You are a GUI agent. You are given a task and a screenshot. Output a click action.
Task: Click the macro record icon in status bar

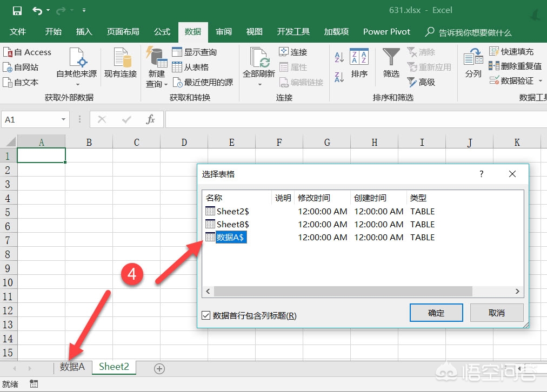coord(34,384)
